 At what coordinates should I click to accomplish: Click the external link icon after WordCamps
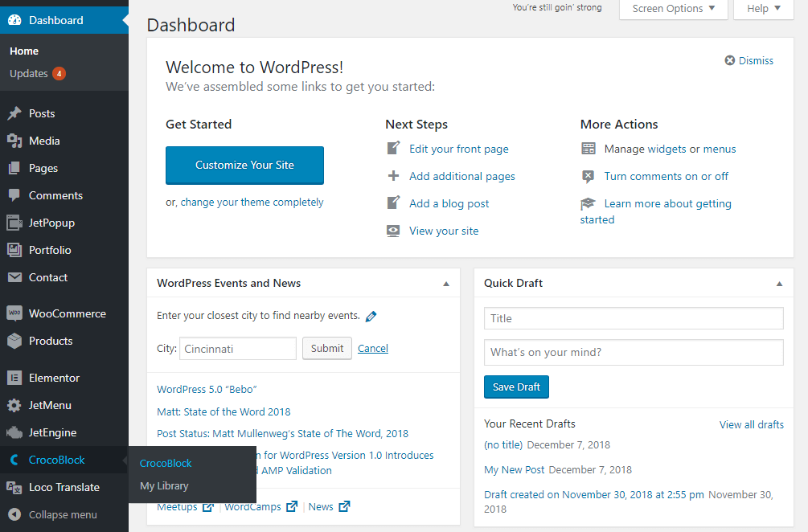pos(292,506)
